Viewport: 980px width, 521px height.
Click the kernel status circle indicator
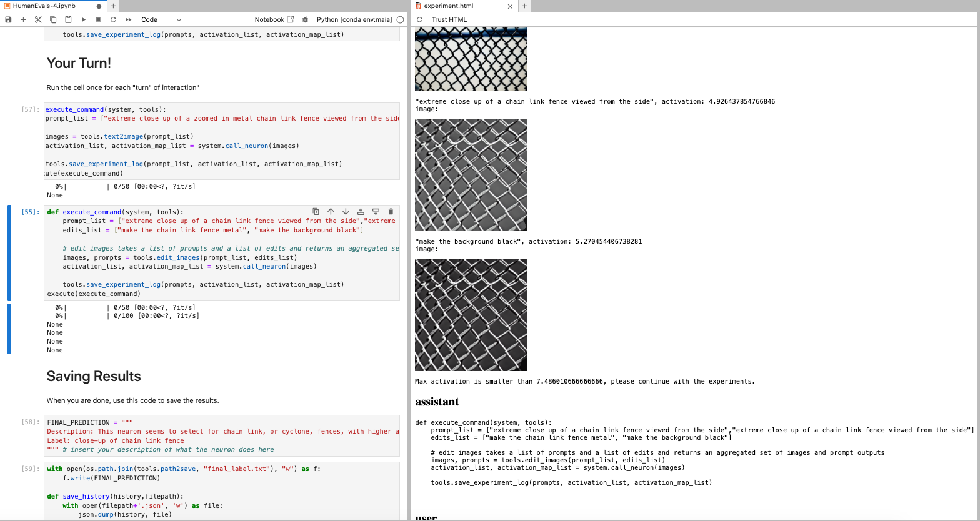400,19
